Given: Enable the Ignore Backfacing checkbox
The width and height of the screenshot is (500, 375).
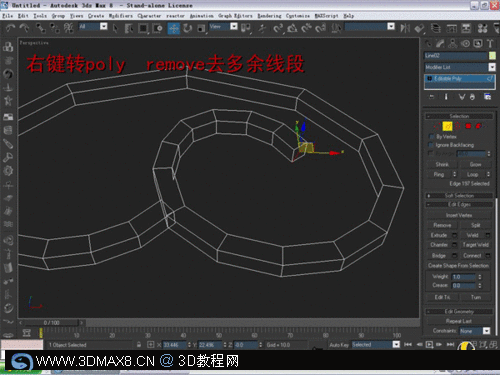Looking at the screenshot, I should coord(431,145).
